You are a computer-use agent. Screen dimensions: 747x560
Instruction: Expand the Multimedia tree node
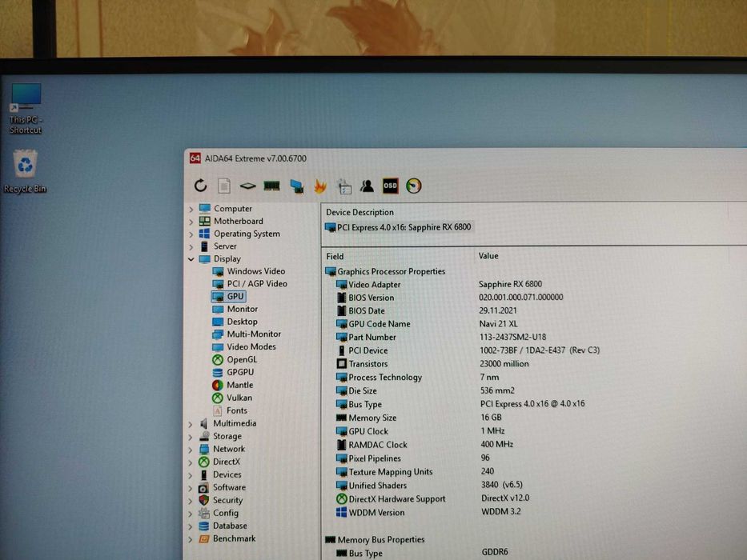[x=191, y=424]
